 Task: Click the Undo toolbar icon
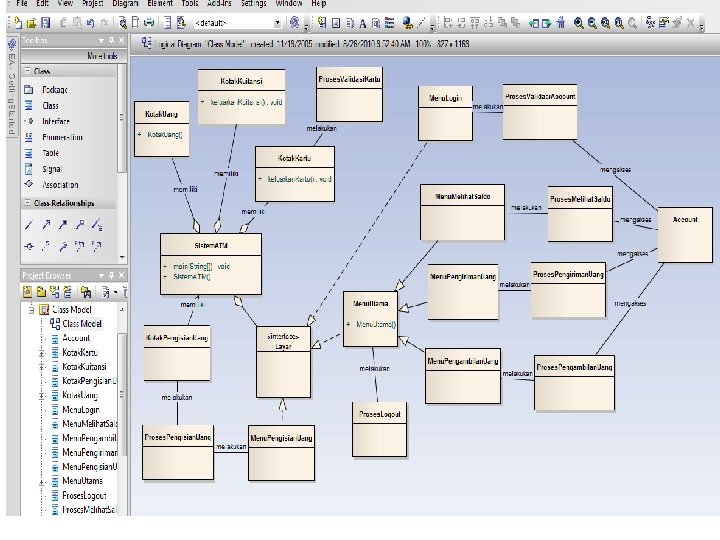tap(90, 22)
